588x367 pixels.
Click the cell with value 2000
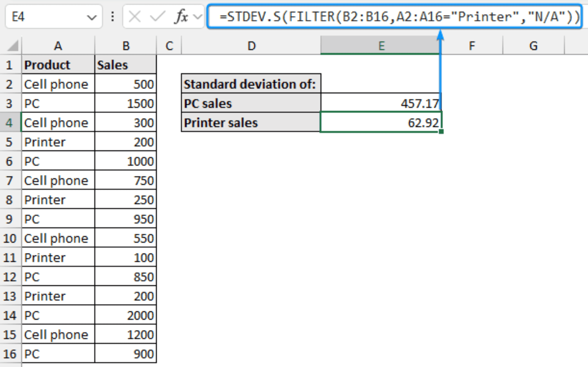pyautogui.click(x=126, y=315)
